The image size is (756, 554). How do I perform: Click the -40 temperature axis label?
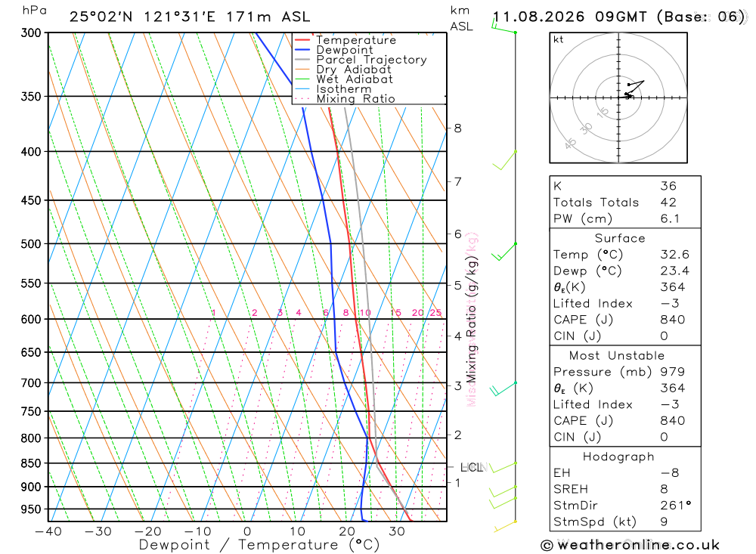point(48,531)
